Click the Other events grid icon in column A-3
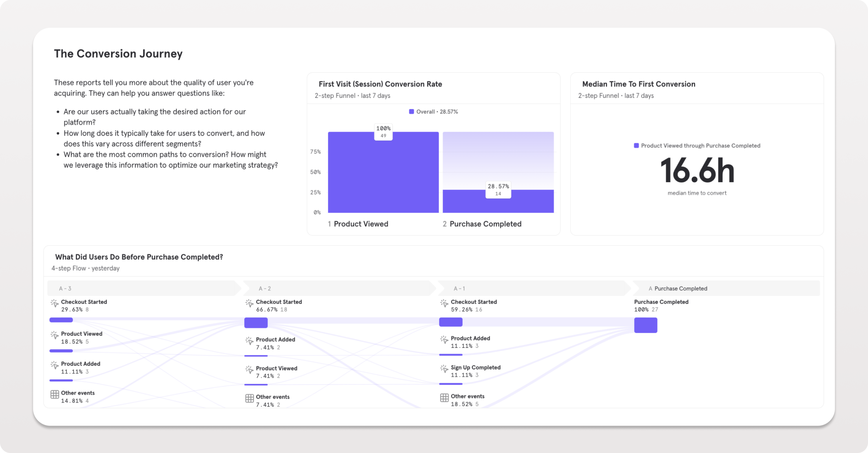The image size is (868, 453). point(55,394)
